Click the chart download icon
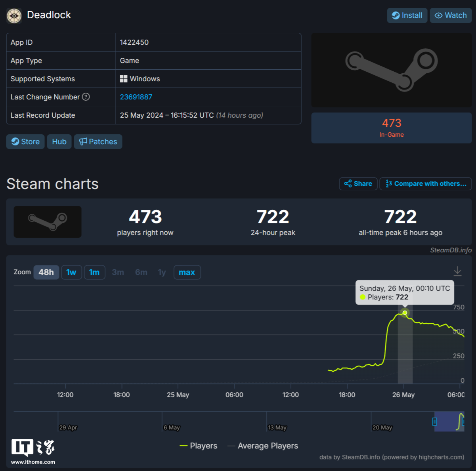Screen dimensions: 476x471 (457, 271)
